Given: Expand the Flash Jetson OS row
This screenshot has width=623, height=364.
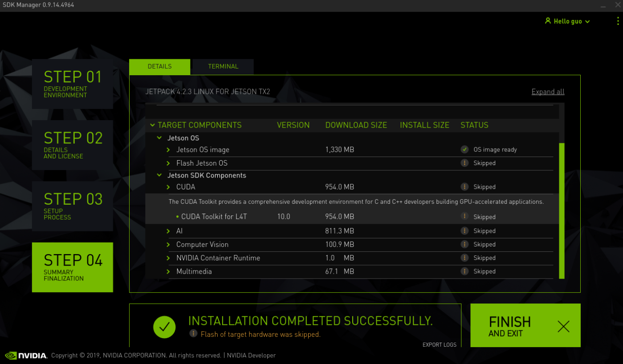Looking at the screenshot, I should pyautogui.click(x=168, y=163).
